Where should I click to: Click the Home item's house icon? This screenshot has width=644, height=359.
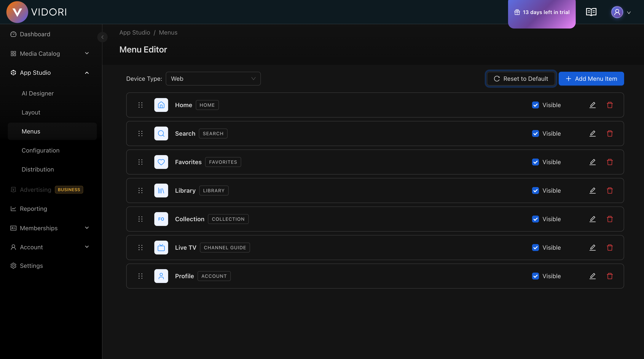point(161,105)
